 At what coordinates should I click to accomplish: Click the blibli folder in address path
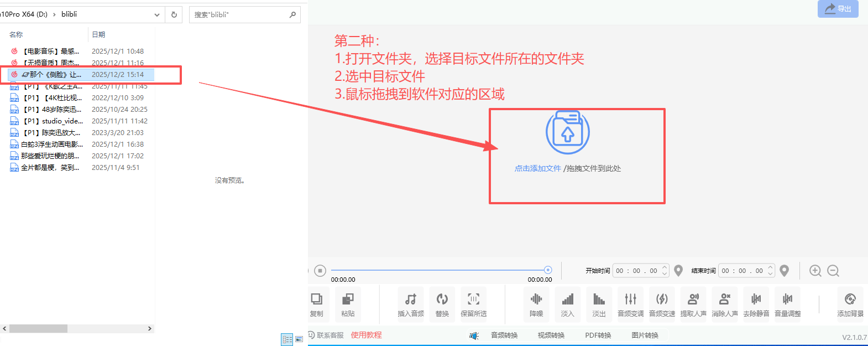69,14
